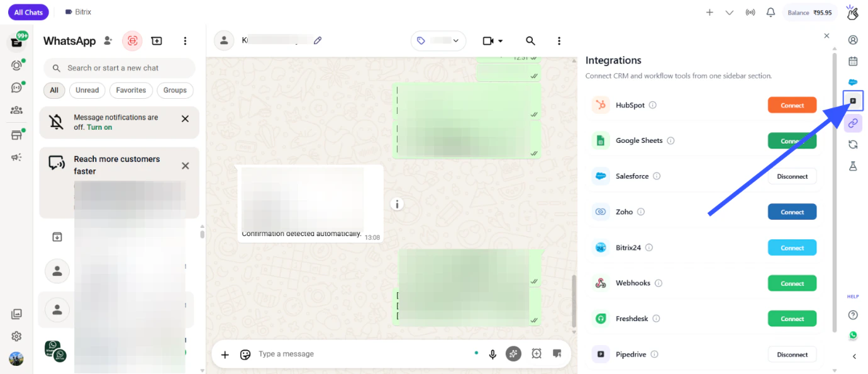
Task: Click the sync refresh icon in right sidebar
Action: pos(853,144)
